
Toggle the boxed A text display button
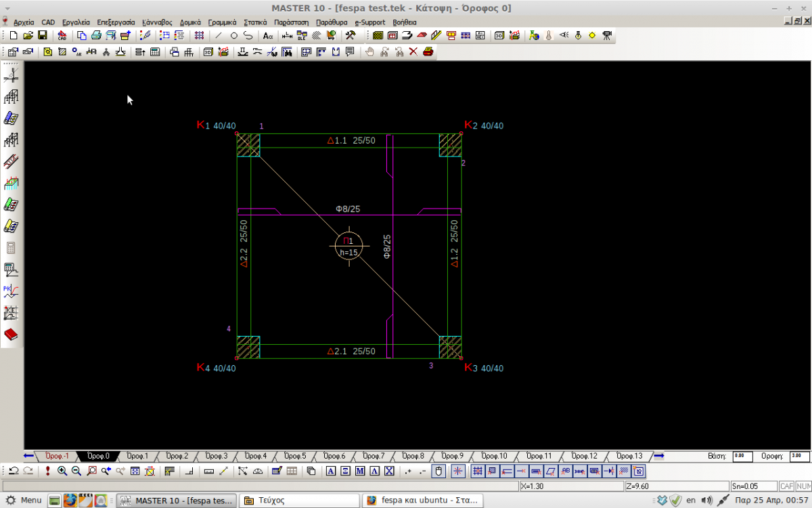coord(331,471)
